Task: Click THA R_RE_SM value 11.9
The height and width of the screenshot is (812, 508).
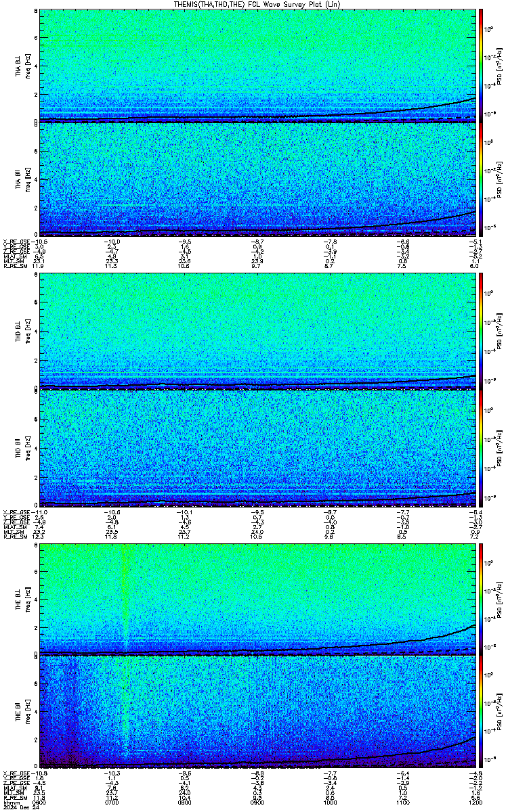Action: click(x=39, y=266)
